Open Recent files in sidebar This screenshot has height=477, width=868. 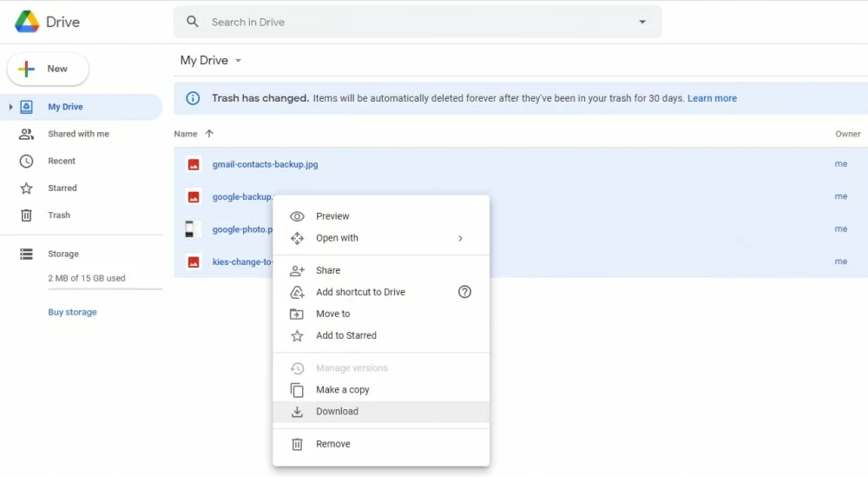(62, 161)
